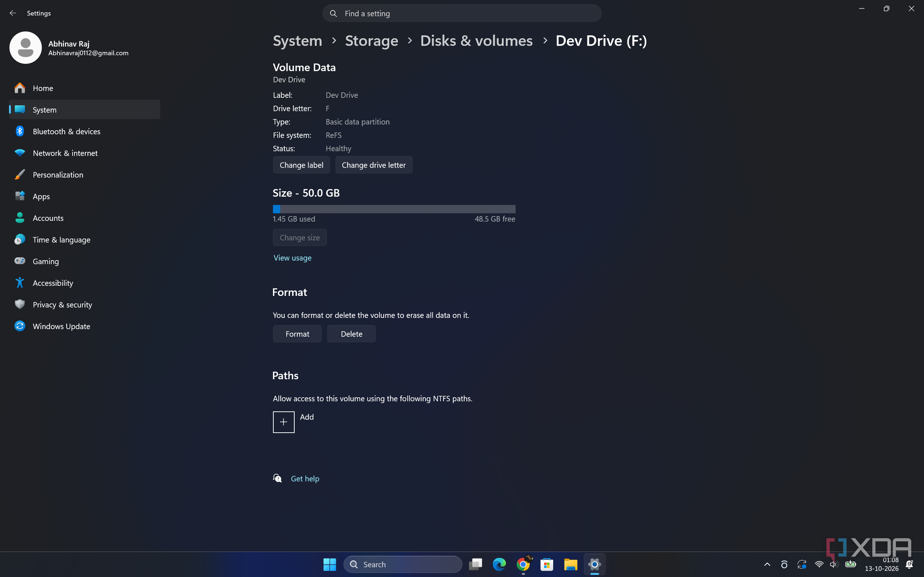Click the Get help chat icon
Viewport: 924px width, 577px height.
coord(278,478)
